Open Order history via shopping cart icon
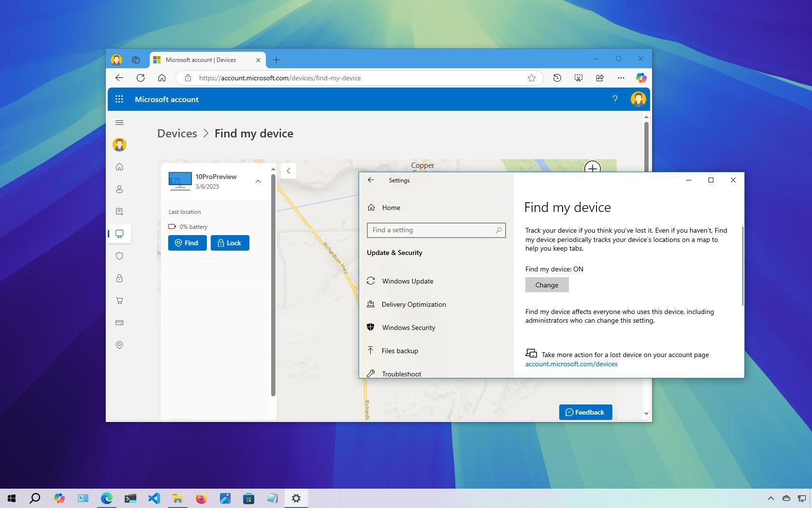812x508 pixels. 119,300
